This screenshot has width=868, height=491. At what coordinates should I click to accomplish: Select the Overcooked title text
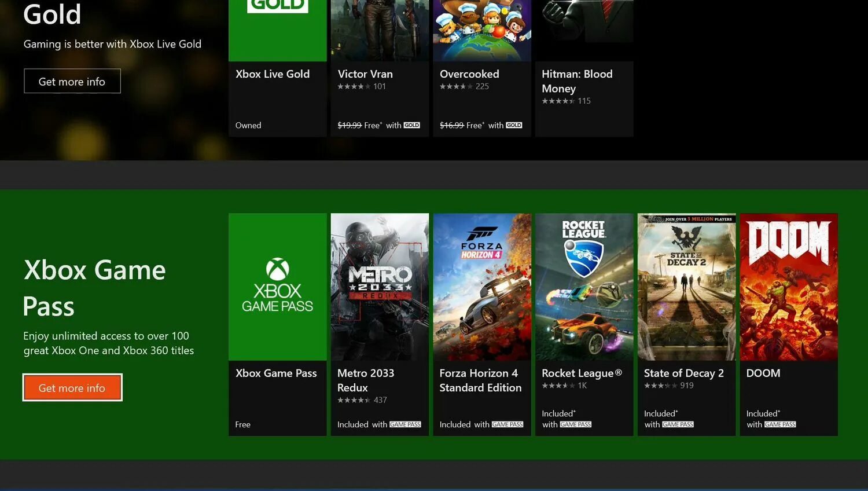469,74
